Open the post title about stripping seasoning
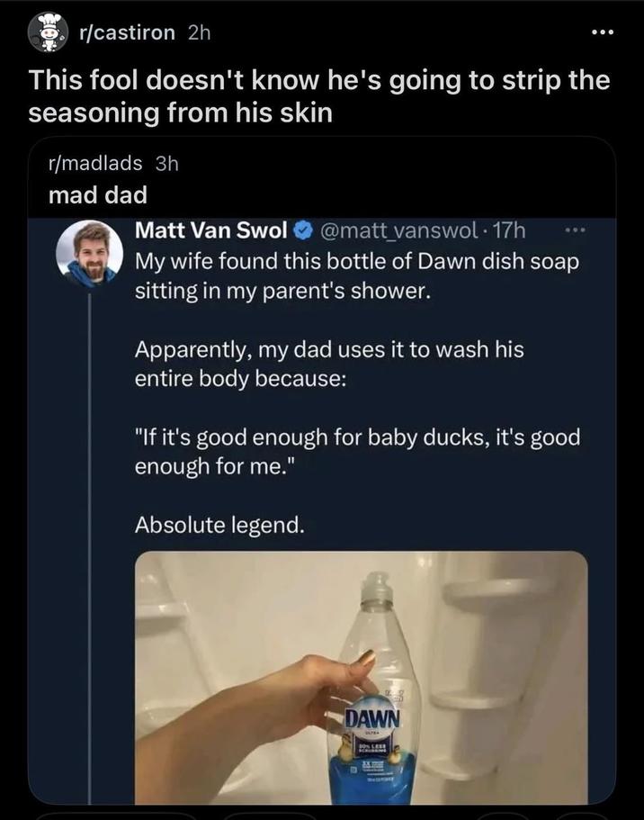This screenshot has width=644, height=820. 319,96
